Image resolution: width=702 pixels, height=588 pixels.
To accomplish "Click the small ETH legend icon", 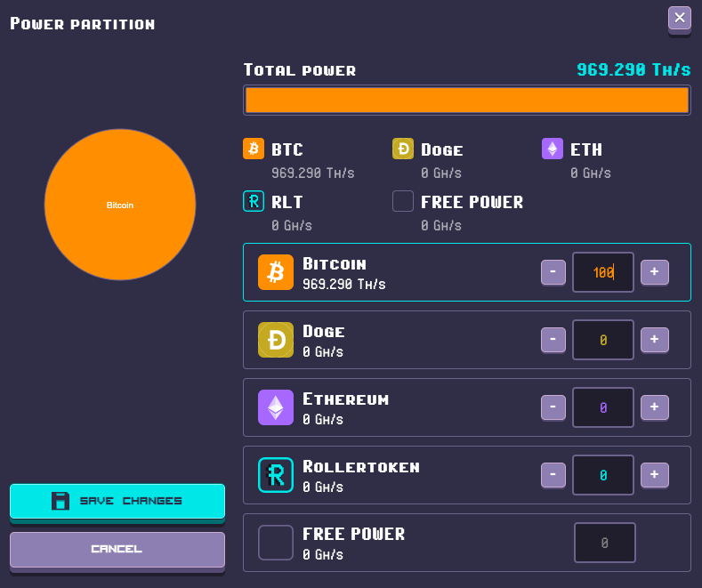I will click(x=553, y=149).
